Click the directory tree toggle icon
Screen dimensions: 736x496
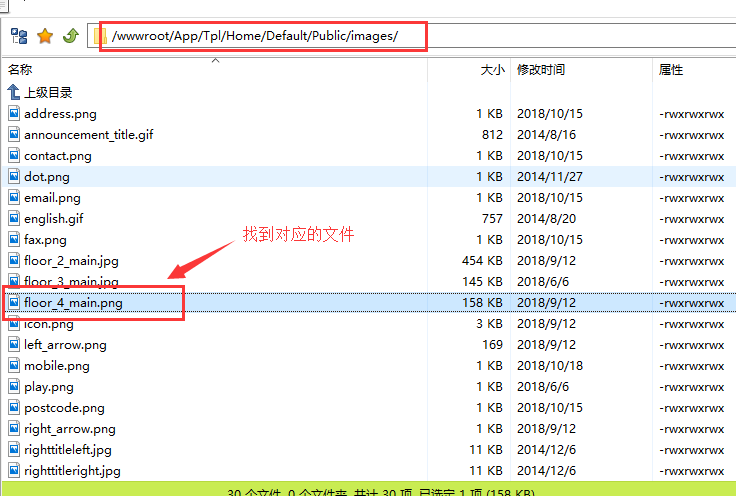click(x=18, y=36)
